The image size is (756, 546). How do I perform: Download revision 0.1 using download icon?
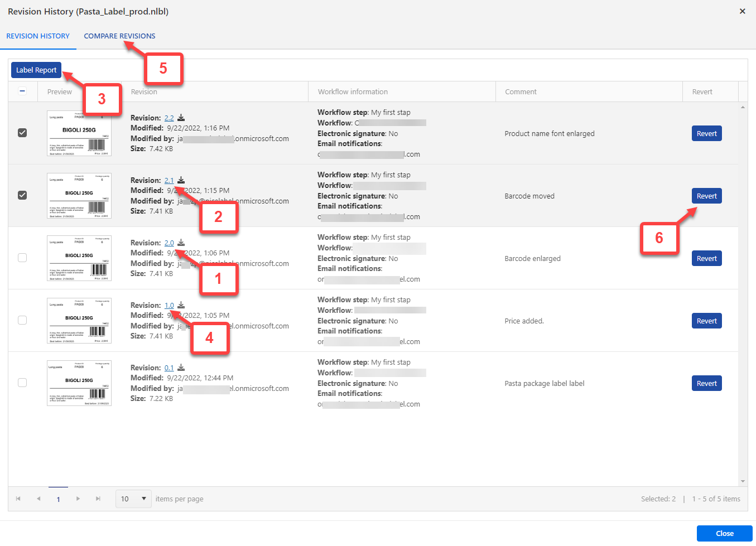(x=181, y=368)
